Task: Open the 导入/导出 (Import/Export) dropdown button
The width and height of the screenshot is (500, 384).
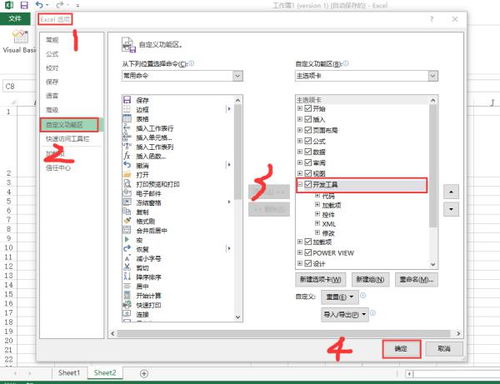Action: click(x=345, y=314)
